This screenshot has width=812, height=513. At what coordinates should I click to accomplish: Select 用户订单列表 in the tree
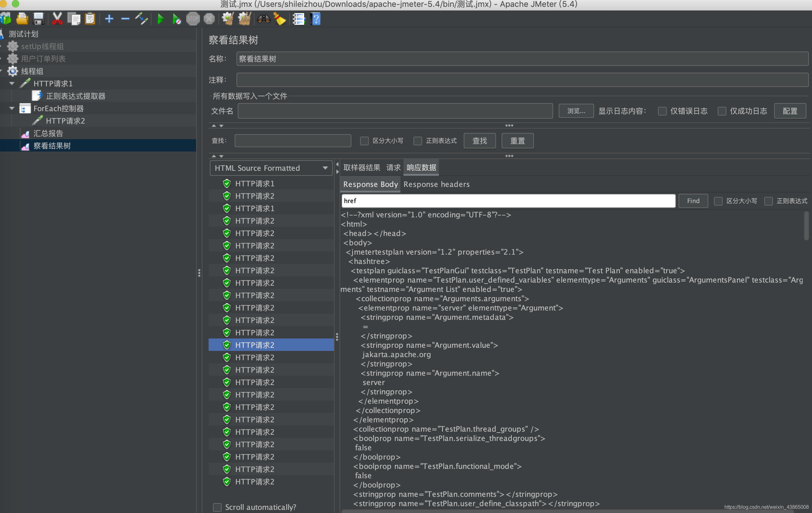click(x=43, y=59)
